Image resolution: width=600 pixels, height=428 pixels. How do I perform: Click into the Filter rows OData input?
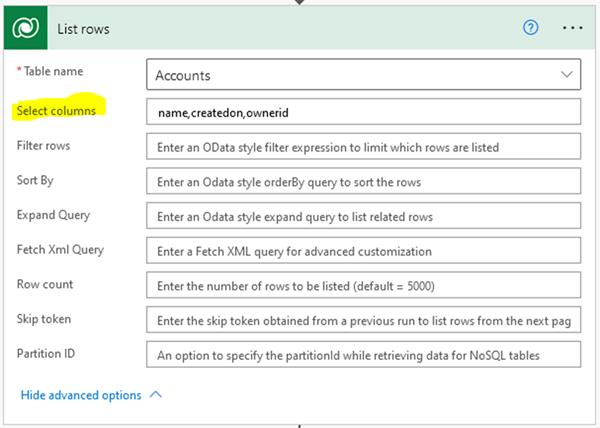362,147
